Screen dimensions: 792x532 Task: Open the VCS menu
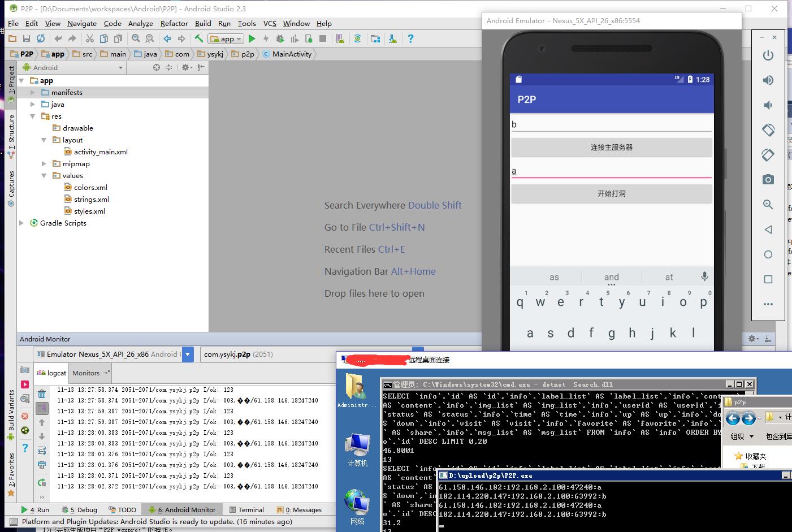(270, 23)
